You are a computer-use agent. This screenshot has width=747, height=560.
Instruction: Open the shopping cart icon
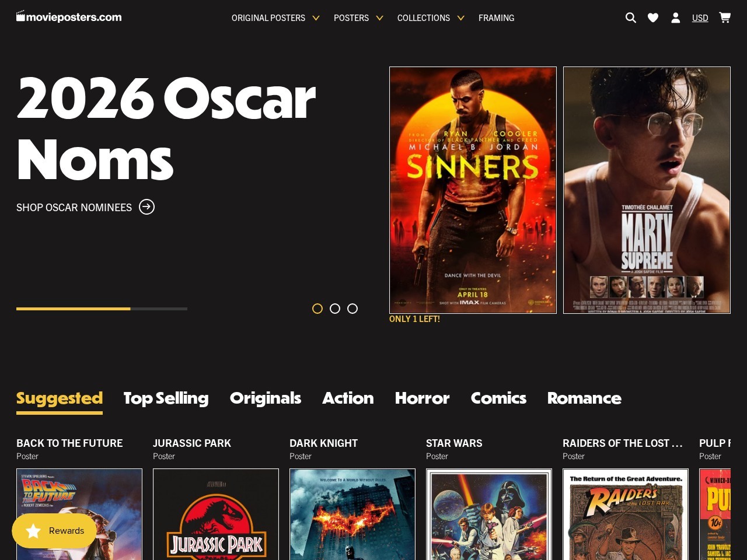724,17
